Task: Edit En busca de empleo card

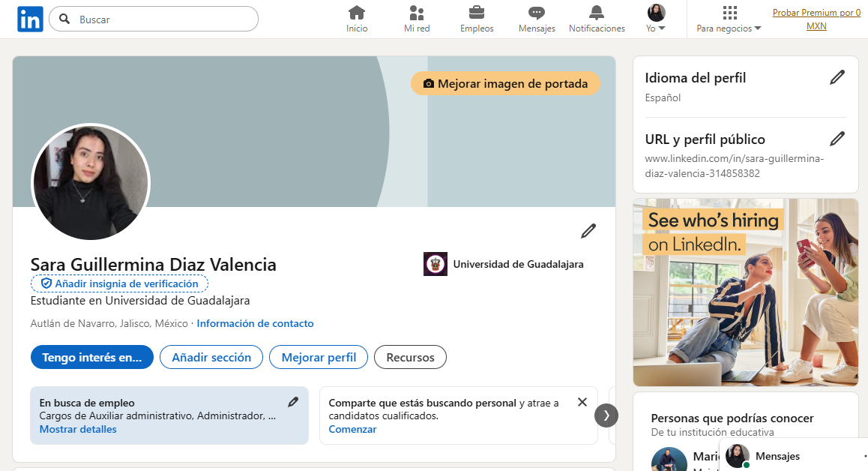Action: point(293,402)
